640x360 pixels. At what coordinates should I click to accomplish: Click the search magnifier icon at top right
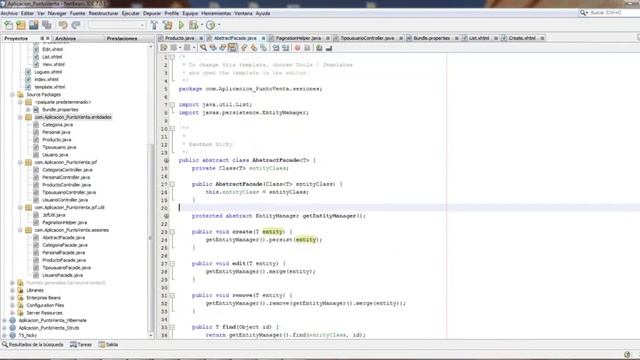coord(583,13)
